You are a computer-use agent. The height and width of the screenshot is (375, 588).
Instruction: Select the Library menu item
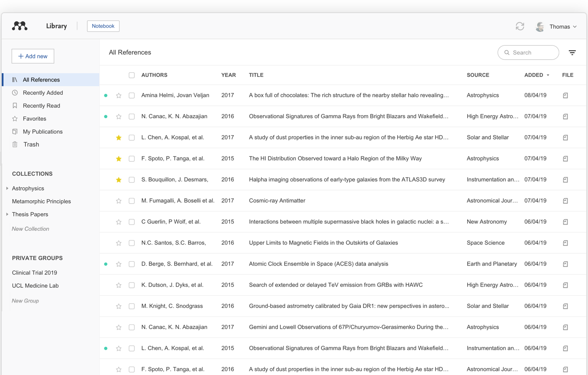click(56, 26)
